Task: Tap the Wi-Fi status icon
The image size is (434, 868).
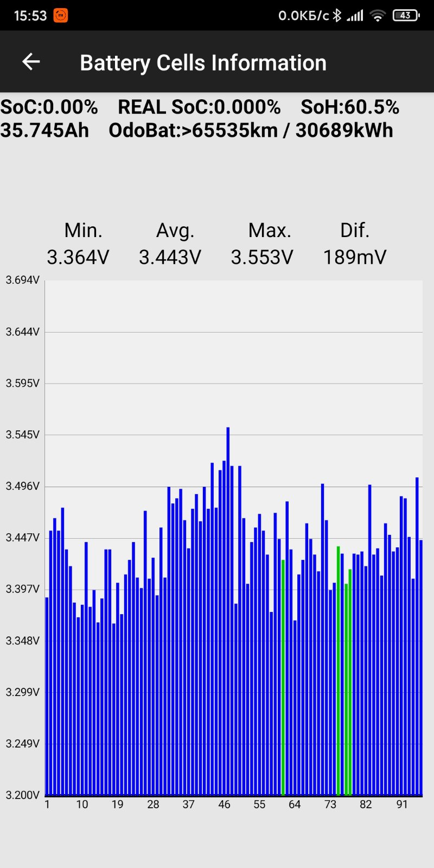Action: coord(378,15)
